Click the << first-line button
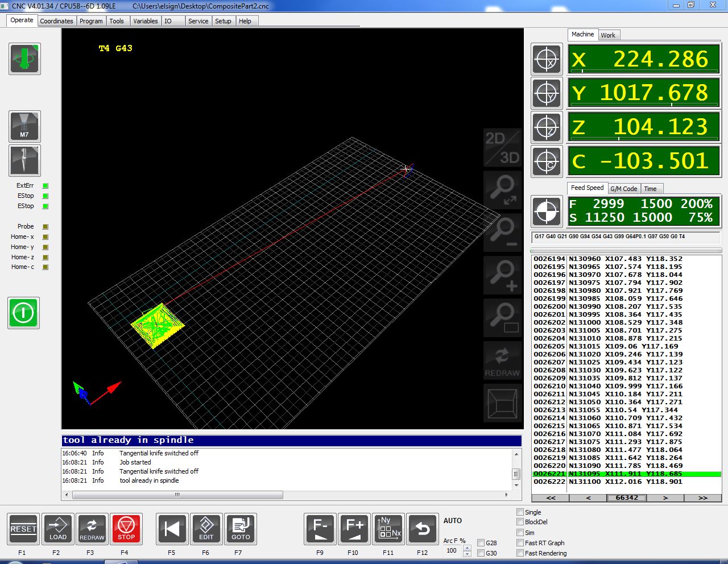The height and width of the screenshot is (564, 728). click(551, 497)
